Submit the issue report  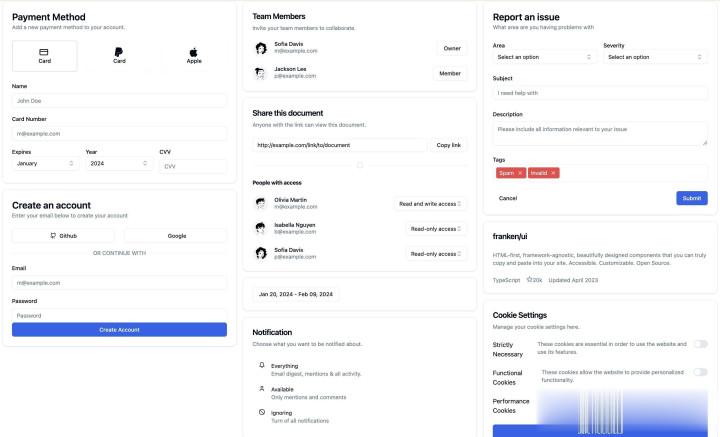pyautogui.click(x=692, y=198)
